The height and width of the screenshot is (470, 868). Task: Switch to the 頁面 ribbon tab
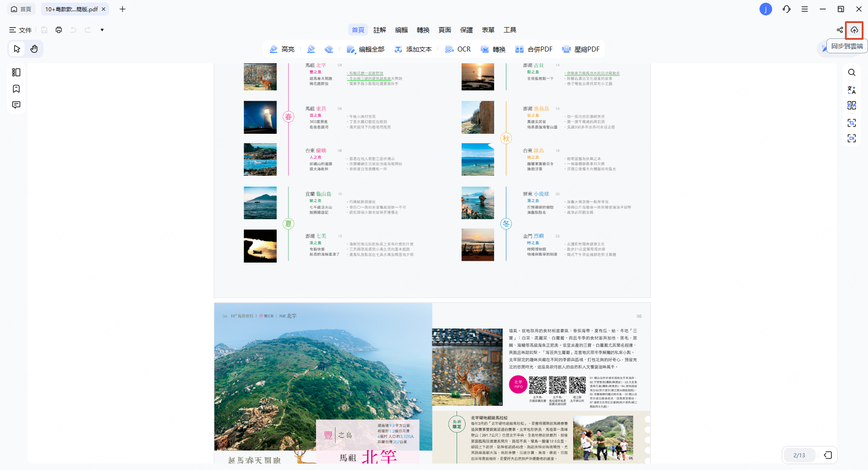(445, 30)
